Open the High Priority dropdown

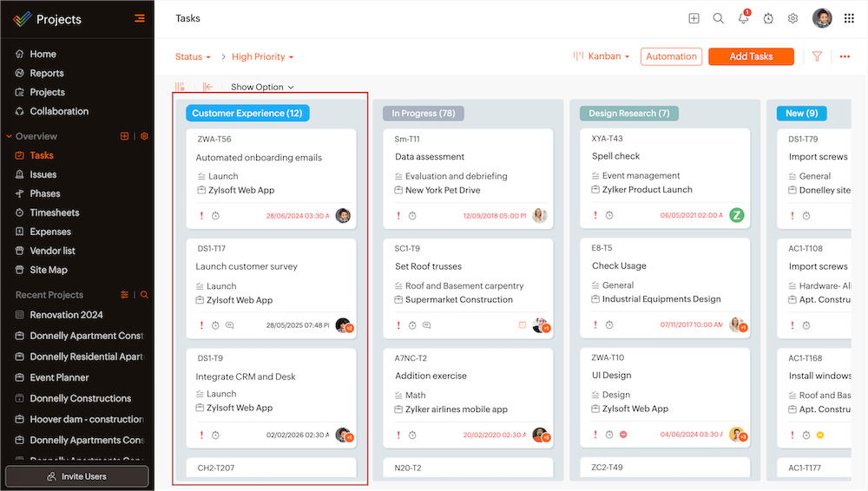[x=262, y=57]
